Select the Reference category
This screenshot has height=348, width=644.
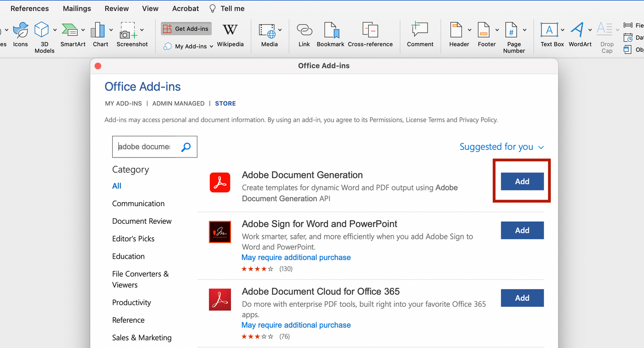click(x=128, y=320)
